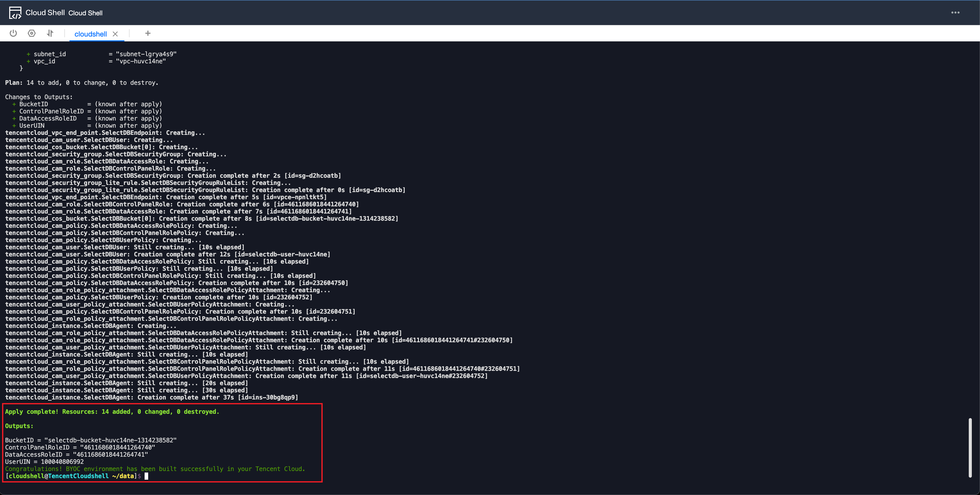Open the three-dot more options menu
Image resolution: width=980 pixels, height=495 pixels.
(x=955, y=13)
